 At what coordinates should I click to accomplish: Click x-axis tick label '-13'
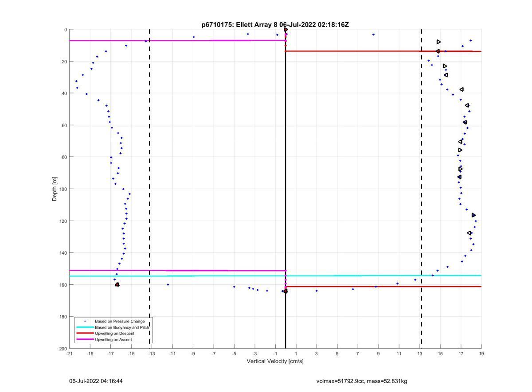[152, 353]
